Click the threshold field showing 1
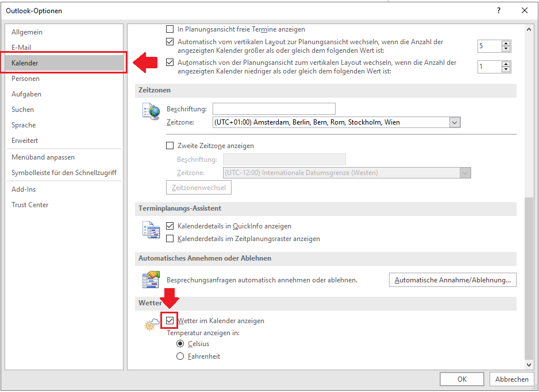The image size is (539, 392). [x=490, y=67]
